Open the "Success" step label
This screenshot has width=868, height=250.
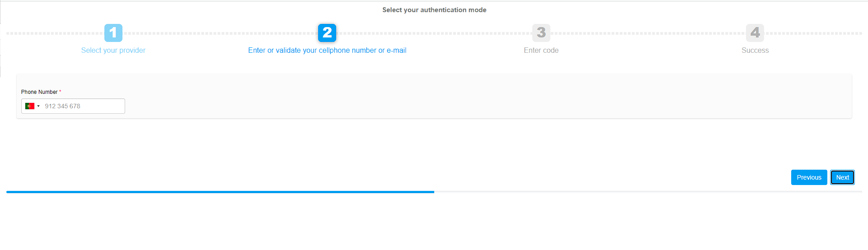(755, 51)
